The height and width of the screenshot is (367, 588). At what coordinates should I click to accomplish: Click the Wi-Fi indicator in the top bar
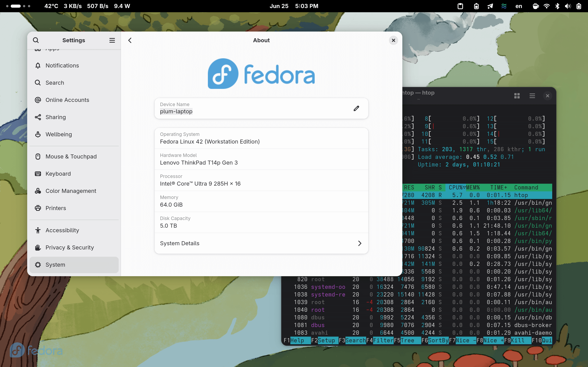(546, 6)
